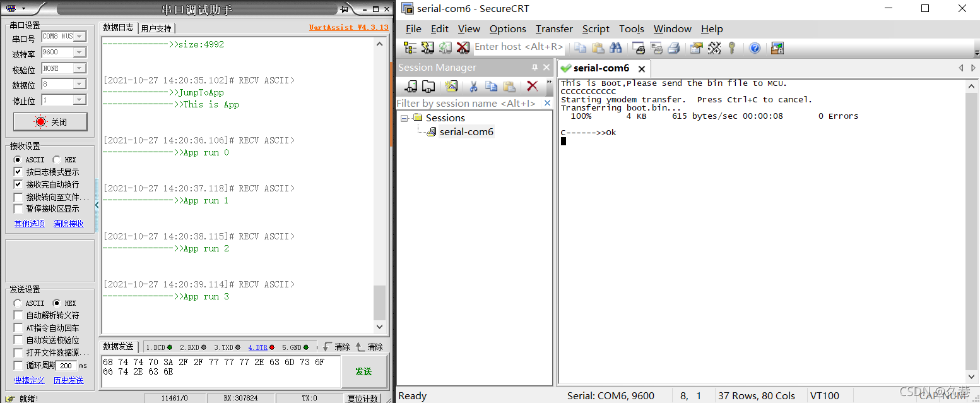Click the green 发送 send button

pos(363,371)
